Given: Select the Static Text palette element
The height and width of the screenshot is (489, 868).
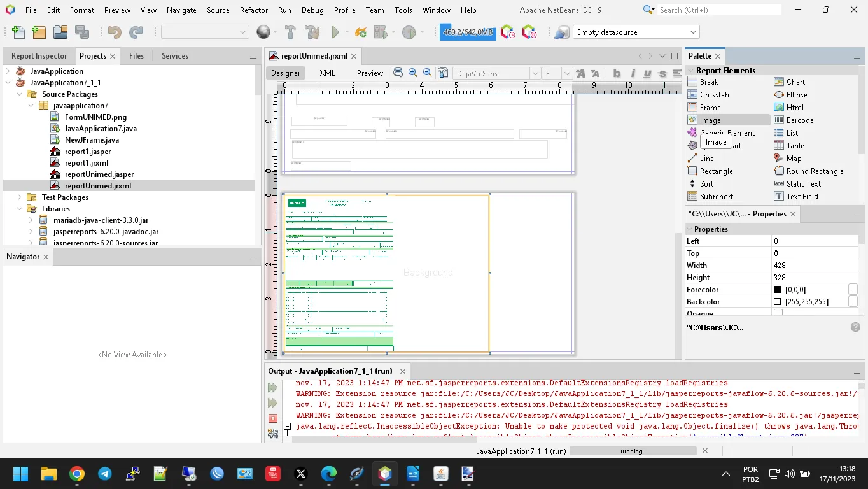Looking at the screenshot, I should 803,184.
